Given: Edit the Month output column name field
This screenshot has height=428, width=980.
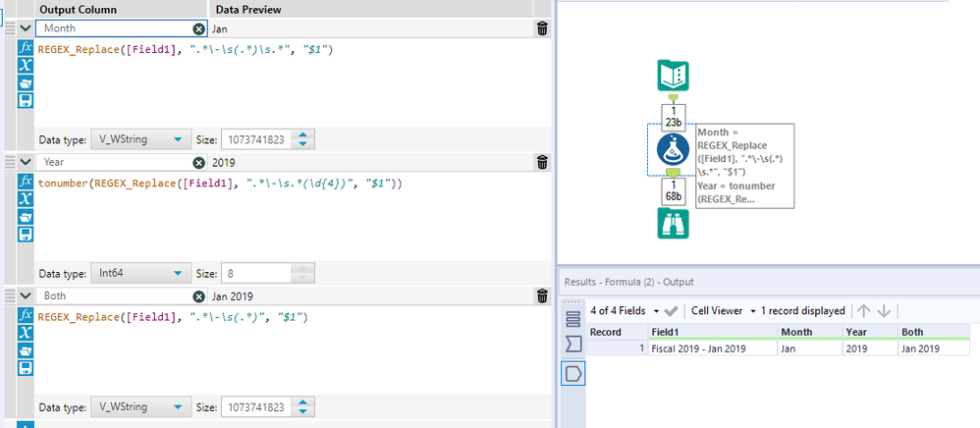Looking at the screenshot, I should pyautogui.click(x=114, y=28).
